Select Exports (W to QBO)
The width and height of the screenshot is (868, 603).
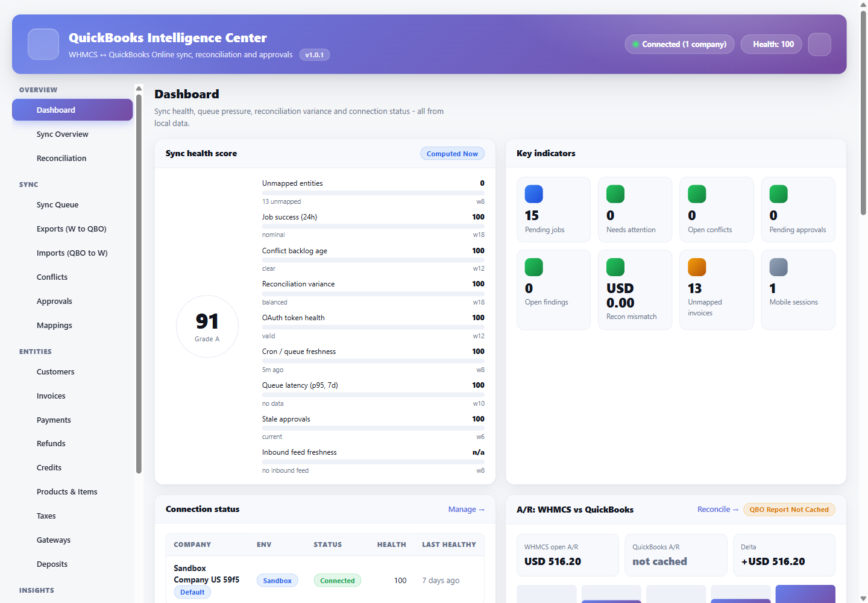(72, 229)
